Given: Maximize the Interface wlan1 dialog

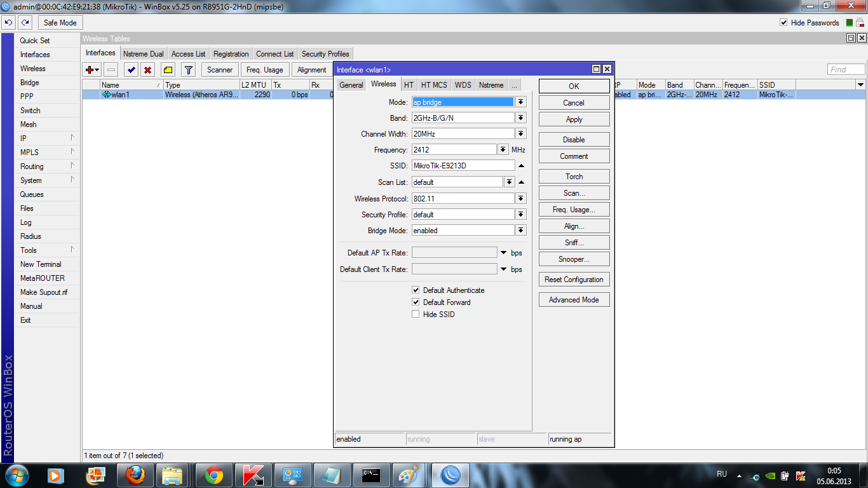Looking at the screenshot, I should point(596,69).
